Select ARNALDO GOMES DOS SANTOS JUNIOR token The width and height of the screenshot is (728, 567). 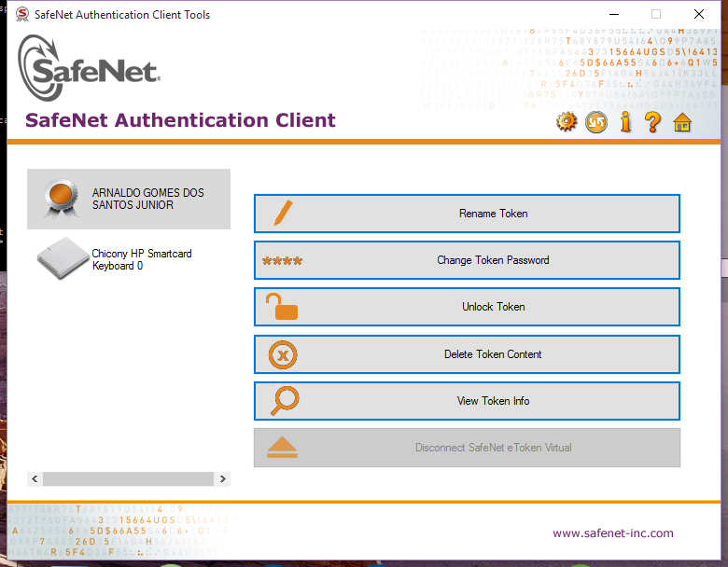(129, 199)
